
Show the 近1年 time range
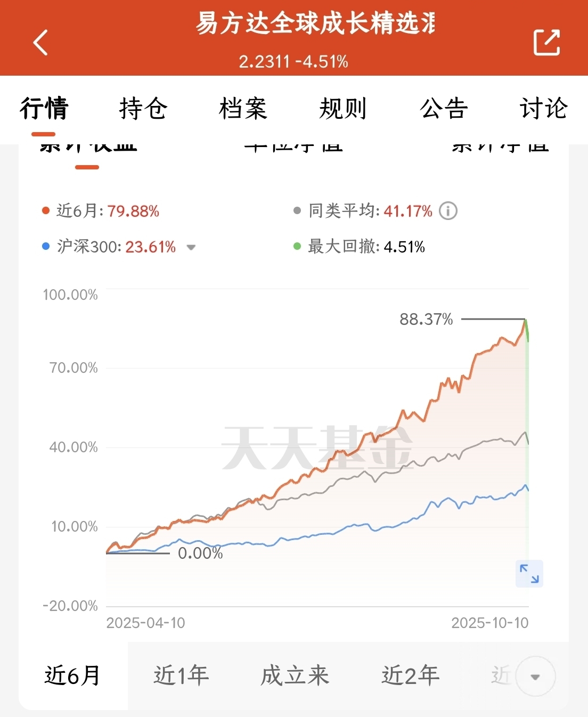point(181,675)
